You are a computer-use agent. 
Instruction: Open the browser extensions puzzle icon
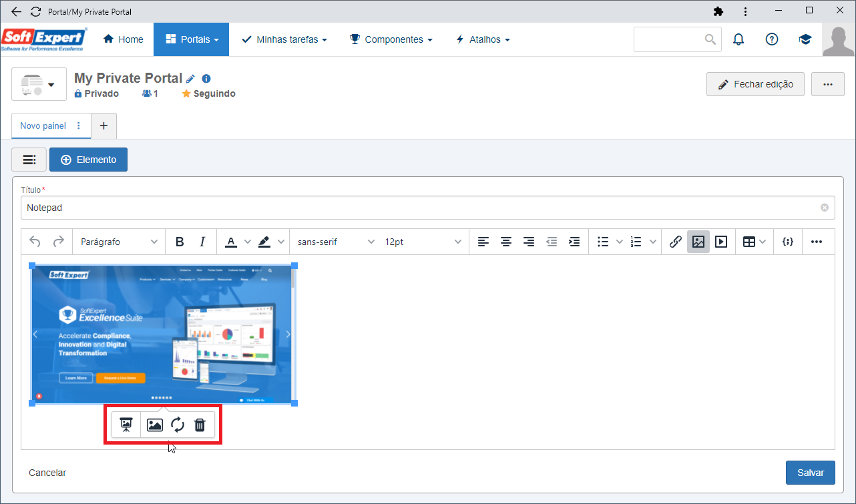718,11
